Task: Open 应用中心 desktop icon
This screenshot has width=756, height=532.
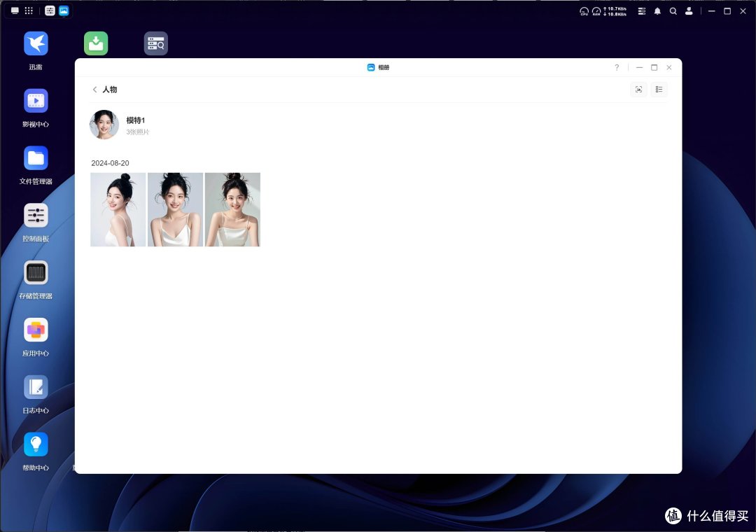Action: pos(36,330)
